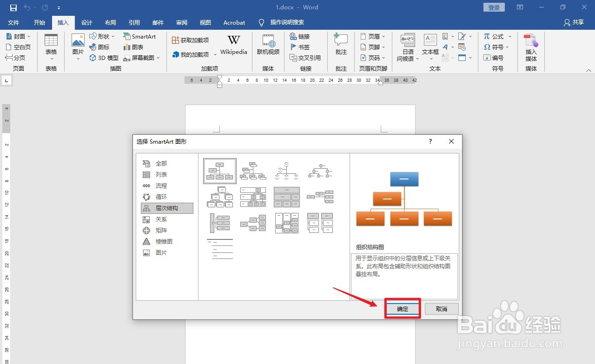Click the Bookmark (书签) button
Screen dimensions: 595x364
point(300,47)
